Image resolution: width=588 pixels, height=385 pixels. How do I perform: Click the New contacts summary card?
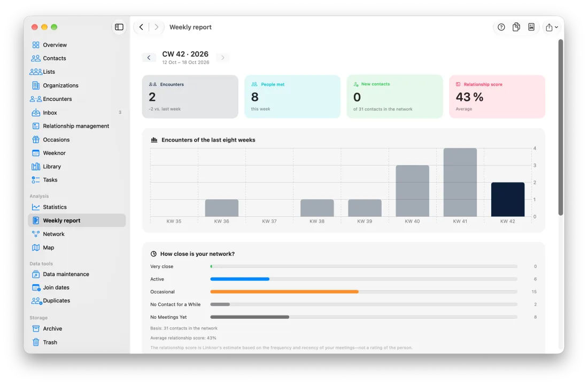[x=395, y=97]
